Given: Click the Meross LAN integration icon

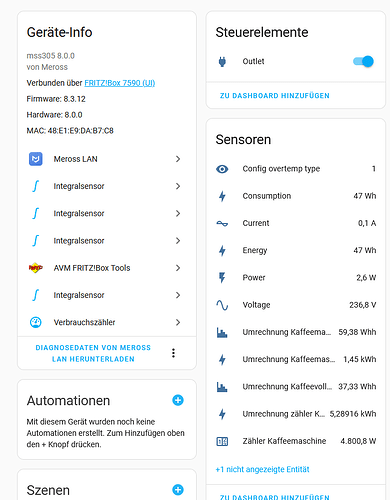Looking at the screenshot, I should [36, 159].
